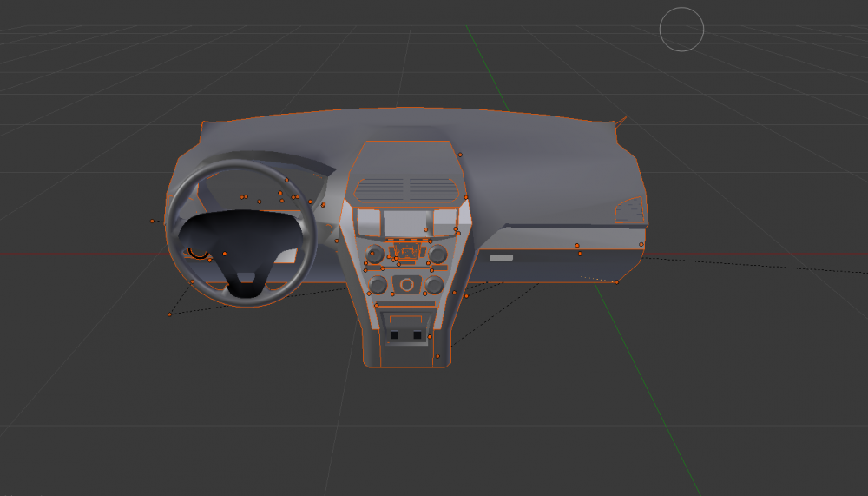
Task: Click the white circle cursor above the dashboard
Action: click(681, 29)
